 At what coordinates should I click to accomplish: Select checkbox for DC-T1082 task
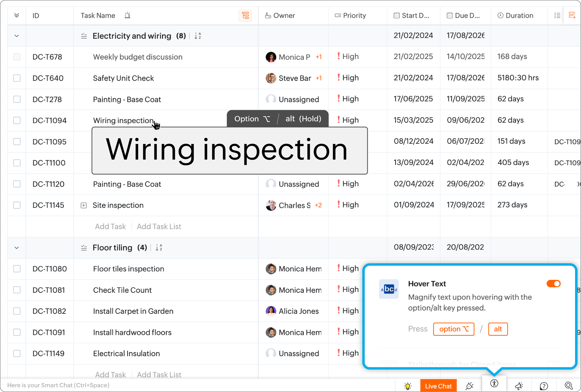pyautogui.click(x=17, y=311)
